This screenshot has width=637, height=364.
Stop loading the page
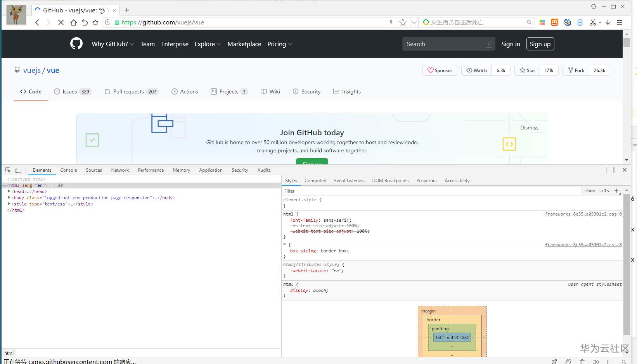(61, 22)
